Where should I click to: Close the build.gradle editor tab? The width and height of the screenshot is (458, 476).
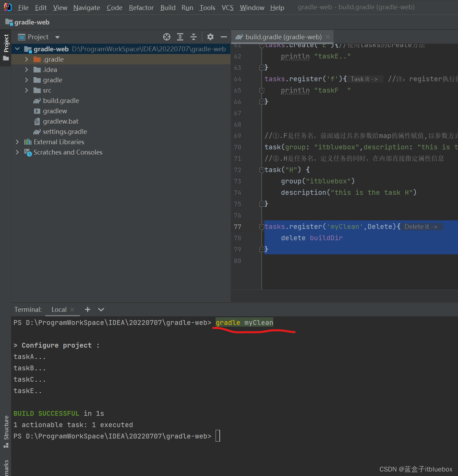(328, 37)
